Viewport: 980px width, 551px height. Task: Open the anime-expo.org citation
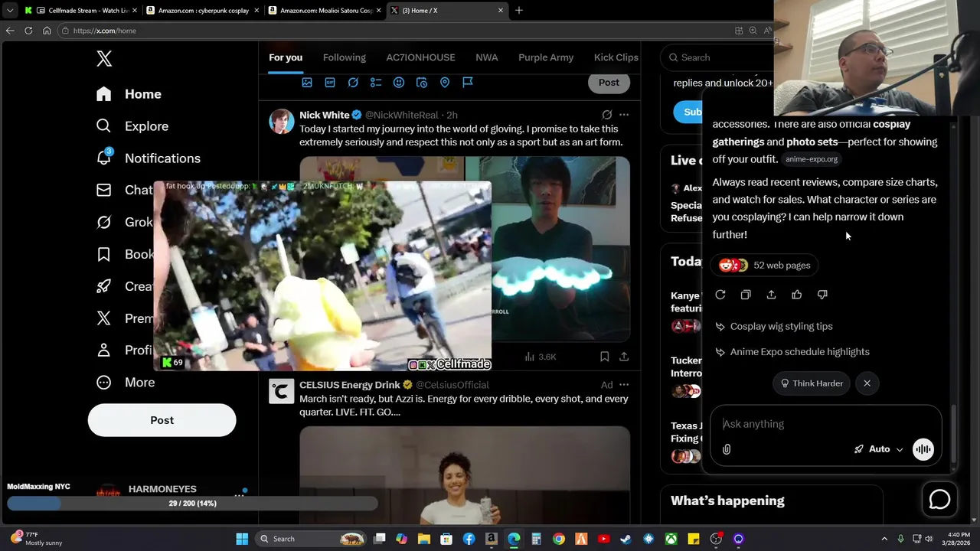pos(812,159)
